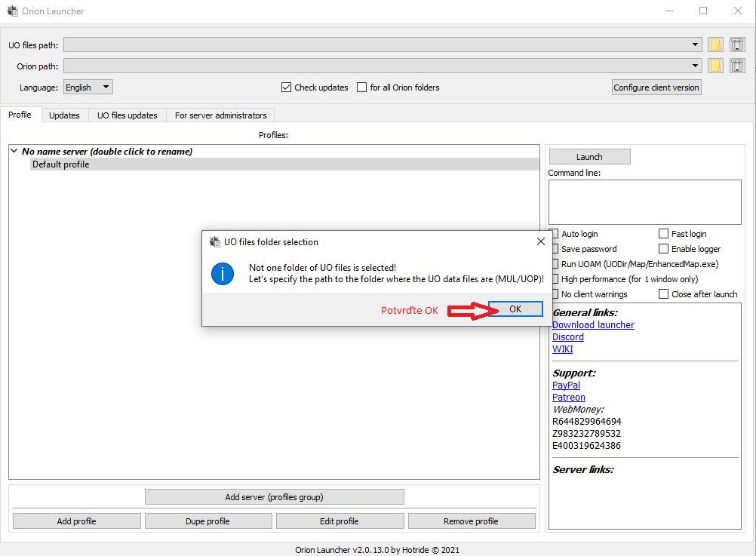Click the dialog title bar app icon
Screen dimensions: 756x556
pyautogui.click(x=214, y=241)
